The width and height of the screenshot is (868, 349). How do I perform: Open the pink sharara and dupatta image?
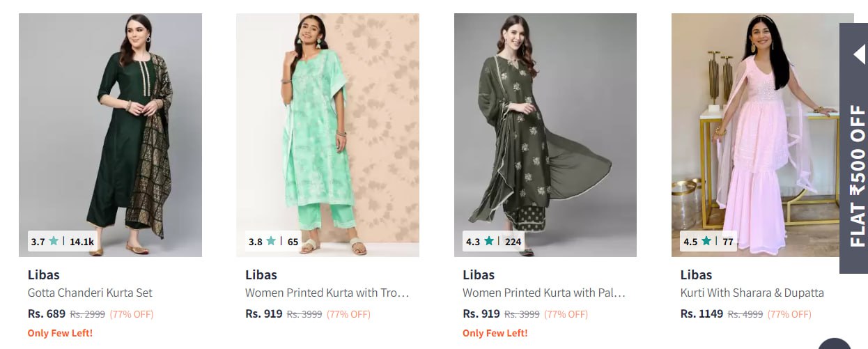[x=756, y=125]
